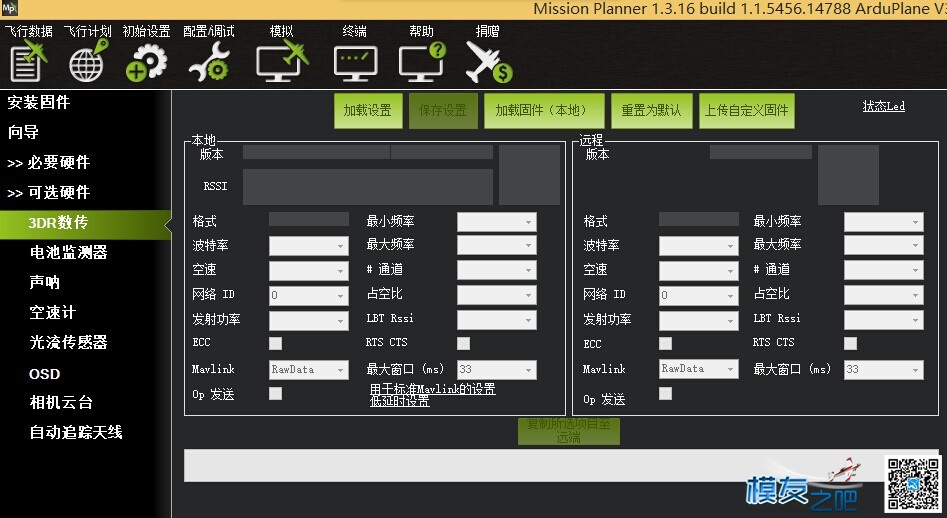Open remote # 通道 dropdown

pyautogui.click(x=884, y=270)
